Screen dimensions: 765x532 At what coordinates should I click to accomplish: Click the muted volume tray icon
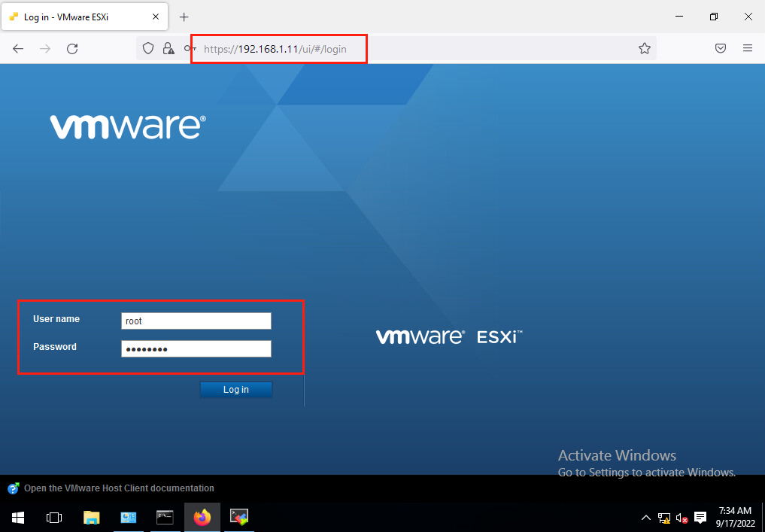(x=682, y=518)
